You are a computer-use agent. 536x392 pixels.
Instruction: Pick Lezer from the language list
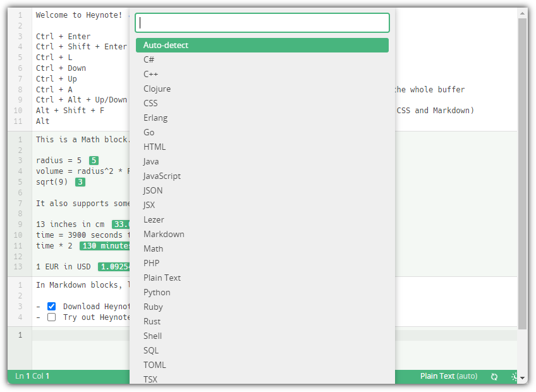pyautogui.click(x=262, y=219)
